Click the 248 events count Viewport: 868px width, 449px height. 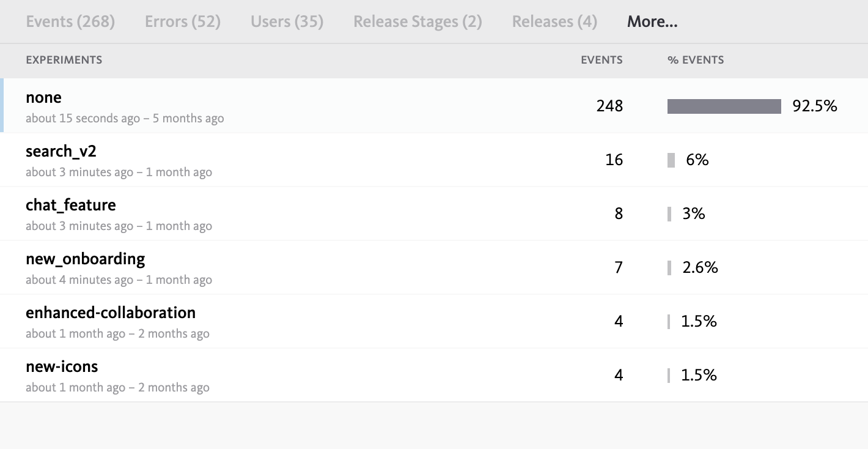[609, 106]
